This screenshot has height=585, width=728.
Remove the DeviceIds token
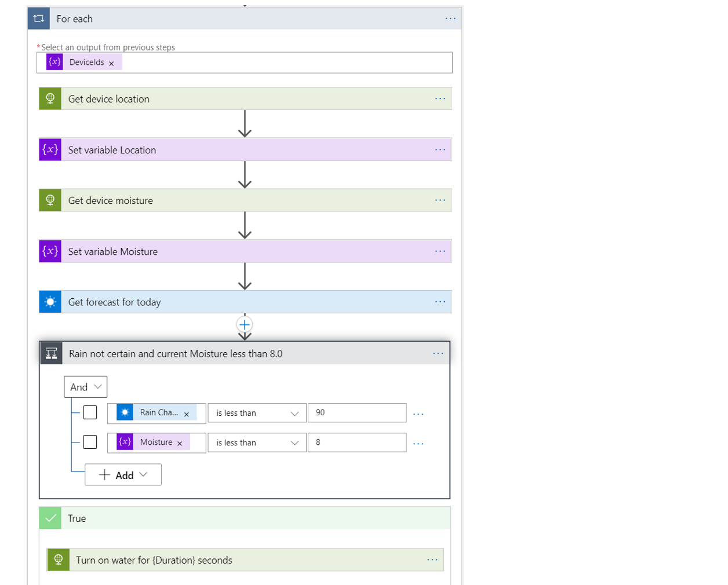click(111, 63)
